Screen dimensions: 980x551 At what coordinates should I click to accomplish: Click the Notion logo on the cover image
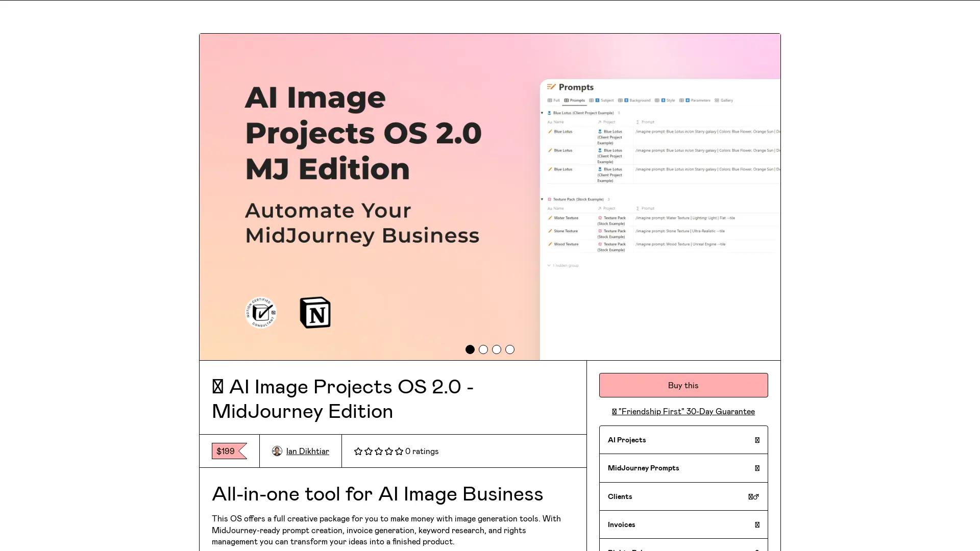coord(315,313)
